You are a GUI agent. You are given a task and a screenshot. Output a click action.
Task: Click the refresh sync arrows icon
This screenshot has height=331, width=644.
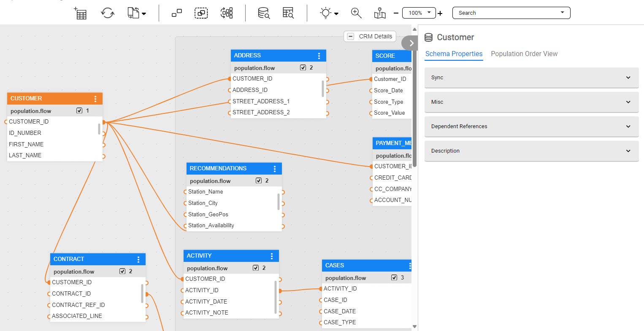[x=108, y=13]
